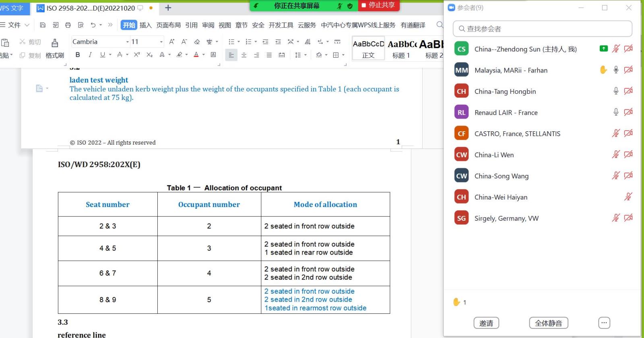Toggle microphone for Malaysia, MARii - Farhan
This screenshot has height=338, width=644.
[616, 70]
